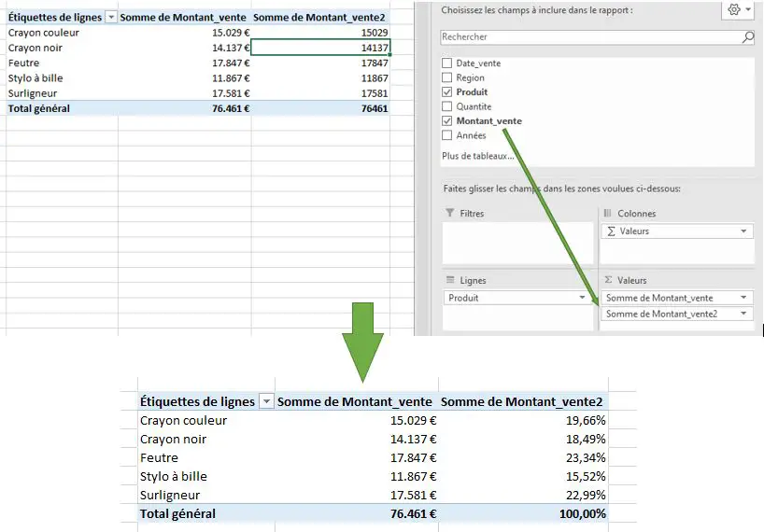The width and height of the screenshot is (764, 532).
Task: Open Somme de Montant_vente2 field dropdown
Action: 743,314
